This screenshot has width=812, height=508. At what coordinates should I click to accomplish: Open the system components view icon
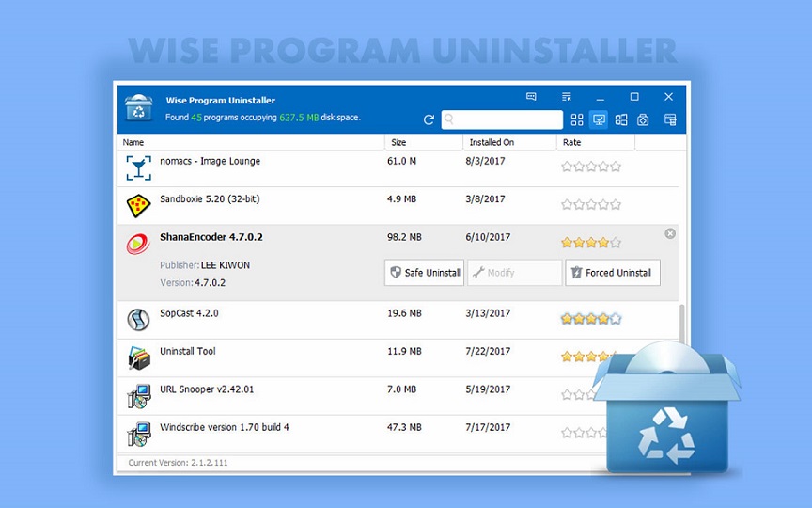pyautogui.click(x=643, y=119)
